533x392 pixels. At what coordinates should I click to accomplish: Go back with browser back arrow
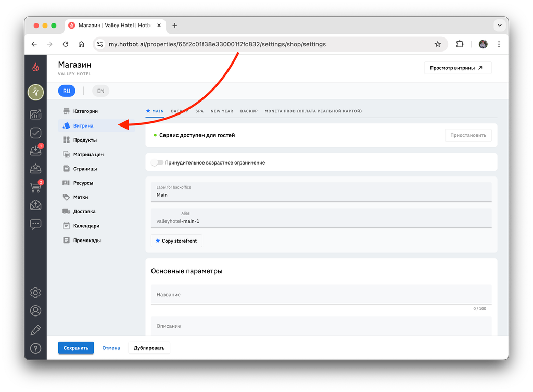click(x=34, y=44)
